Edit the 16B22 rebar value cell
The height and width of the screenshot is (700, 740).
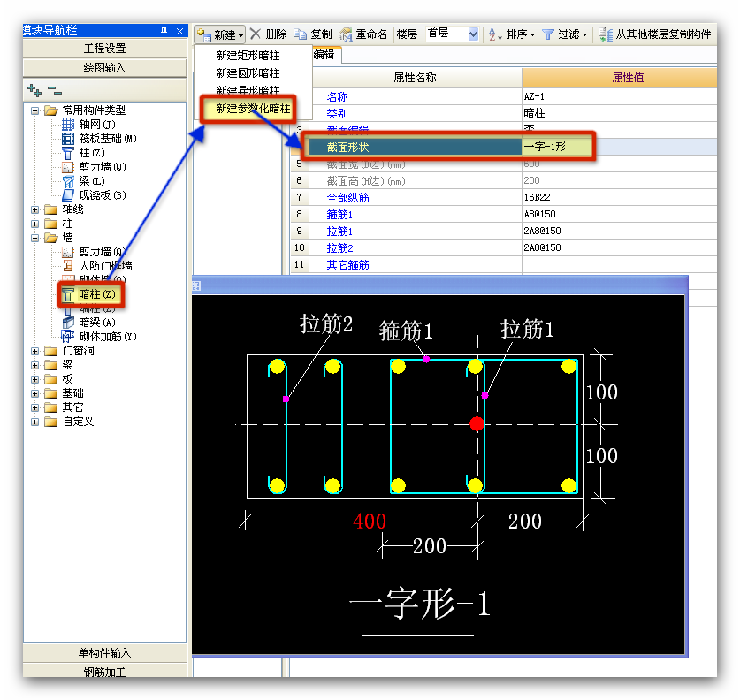tap(619, 198)
